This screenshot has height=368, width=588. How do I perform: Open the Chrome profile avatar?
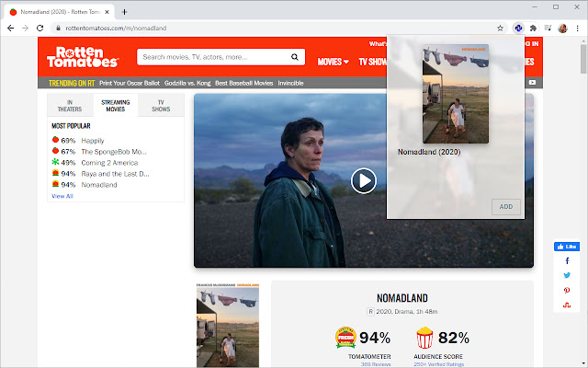click(562, 29)
